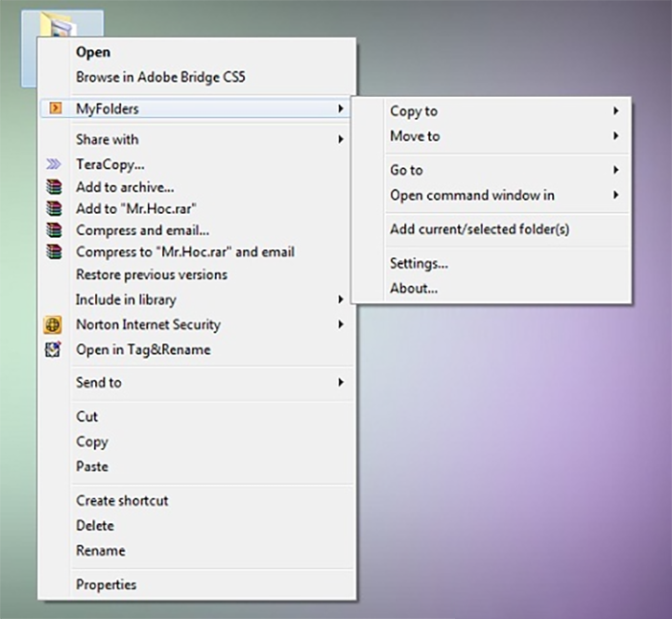The width and height of the screenshot is (672, 619).
Task: Launch TeraCopy... from the menu
Action: [197, 164]
